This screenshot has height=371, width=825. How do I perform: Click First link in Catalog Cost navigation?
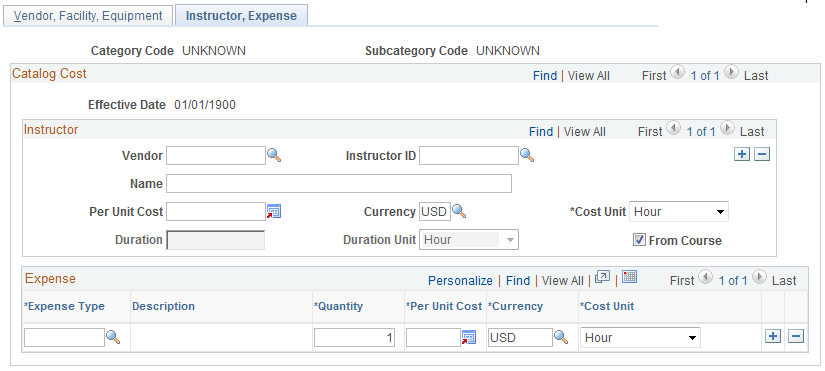(x=654, y=76)
